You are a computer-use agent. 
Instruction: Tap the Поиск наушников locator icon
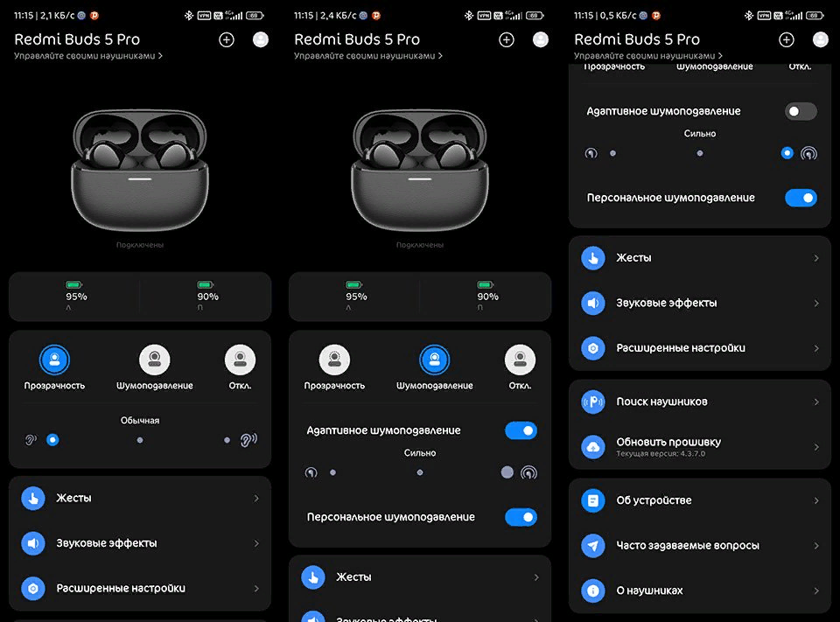tap(593, 402)
